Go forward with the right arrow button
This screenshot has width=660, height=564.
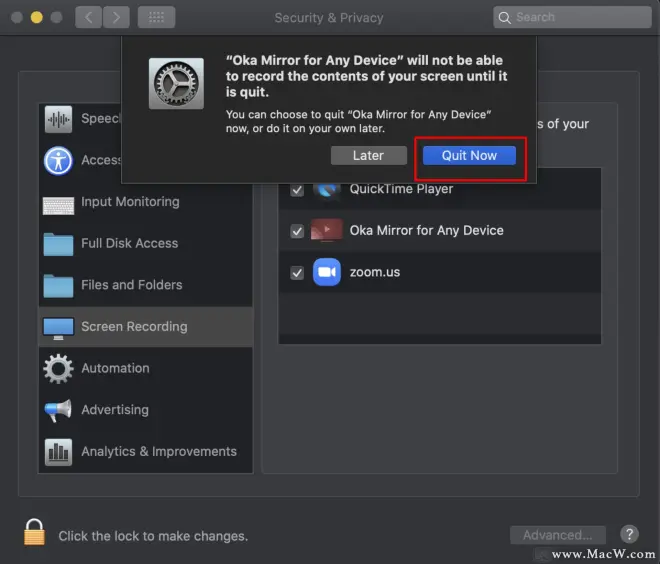[x=116, y=17]
